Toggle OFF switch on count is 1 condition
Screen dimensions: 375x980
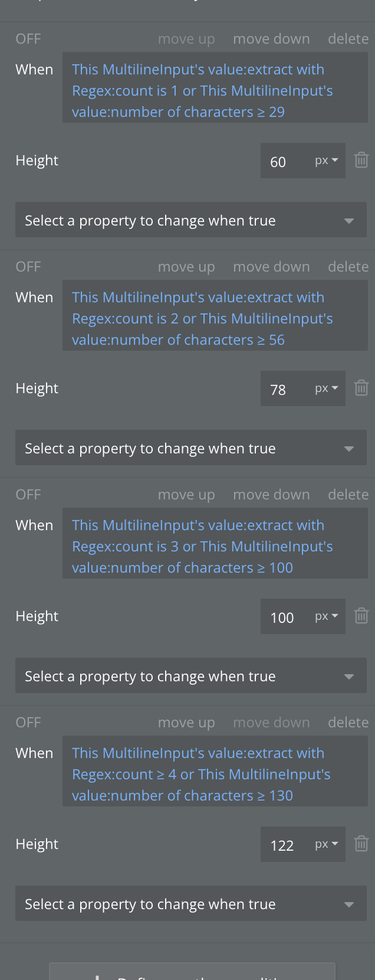pyautogui.click(x=28, y=39)
